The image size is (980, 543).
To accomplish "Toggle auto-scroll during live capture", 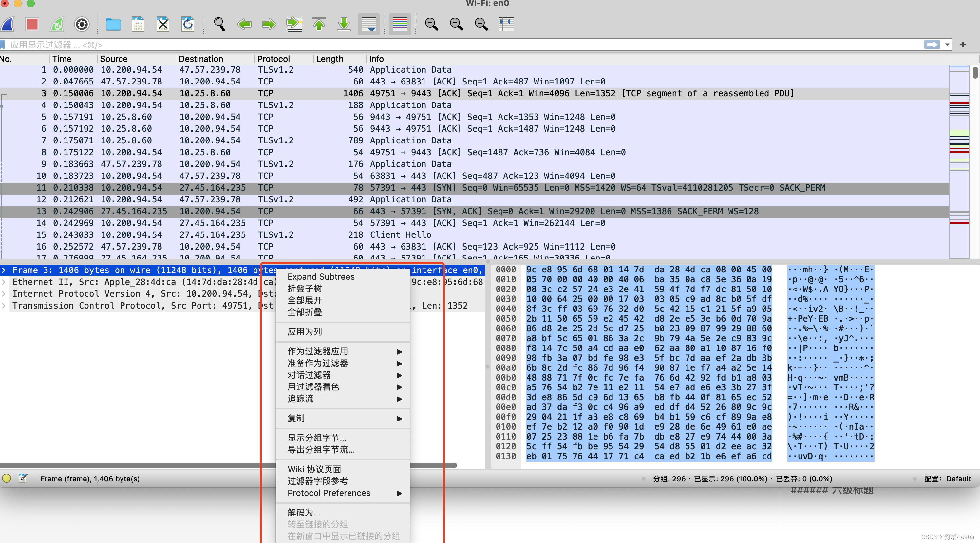I will coord(368,24).
